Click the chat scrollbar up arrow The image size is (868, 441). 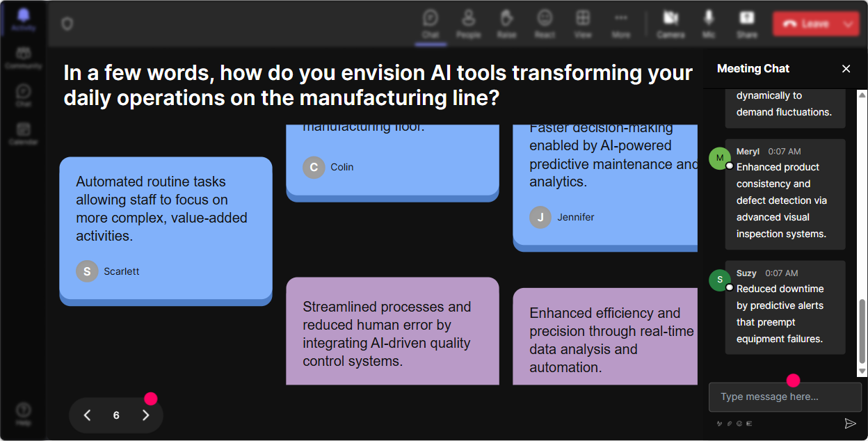click(x=862, y=95)
